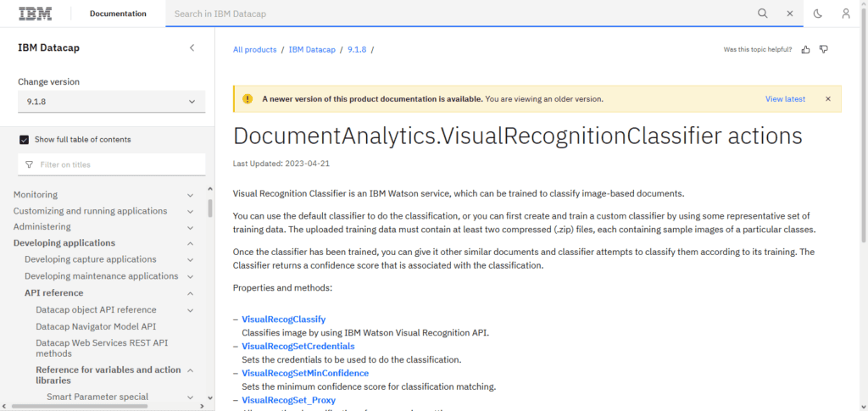Expand the Monitoring section
This screenshot has width=868, height=411.
191,195
